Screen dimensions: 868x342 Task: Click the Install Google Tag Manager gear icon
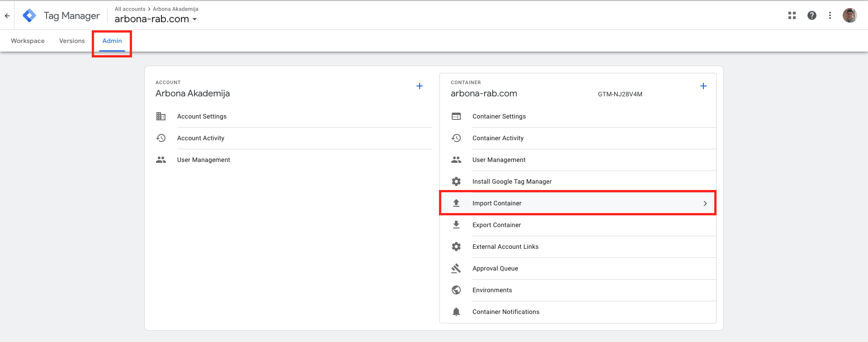[x=456, y=181]
